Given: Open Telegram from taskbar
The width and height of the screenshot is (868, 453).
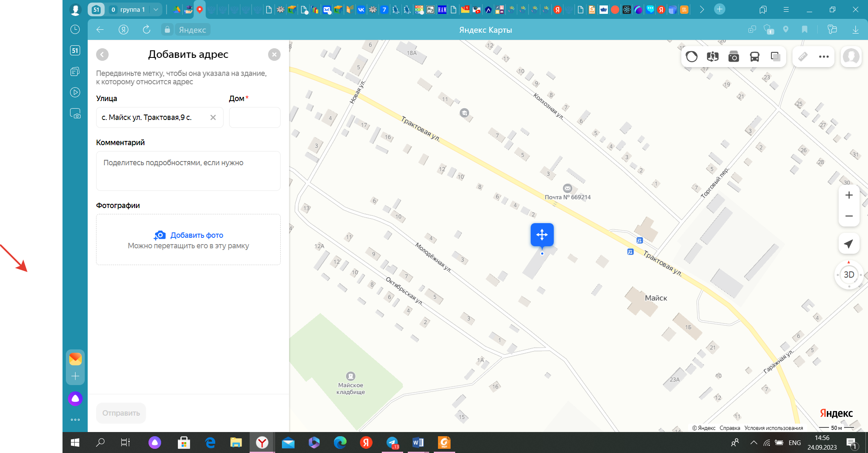Looking at the screenshot, I should tap(392, 443).
